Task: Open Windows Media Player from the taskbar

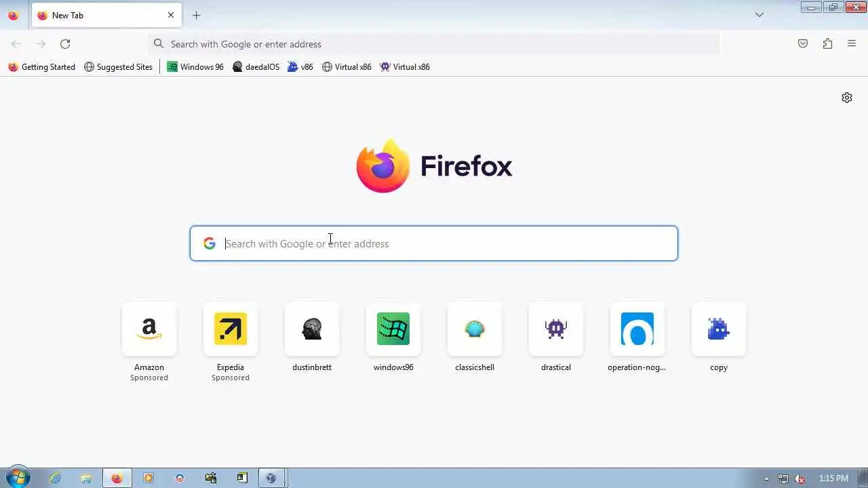Action: 148,478
